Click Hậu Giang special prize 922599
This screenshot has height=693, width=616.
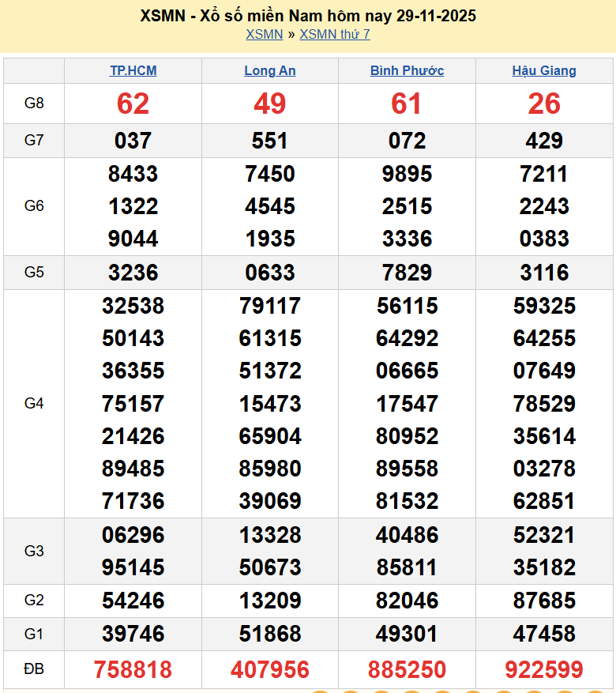point(544,670)
